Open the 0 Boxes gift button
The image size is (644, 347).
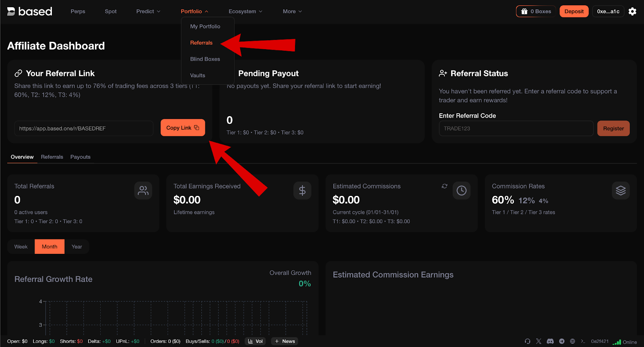pyautogui.click(x=536, y=11)
